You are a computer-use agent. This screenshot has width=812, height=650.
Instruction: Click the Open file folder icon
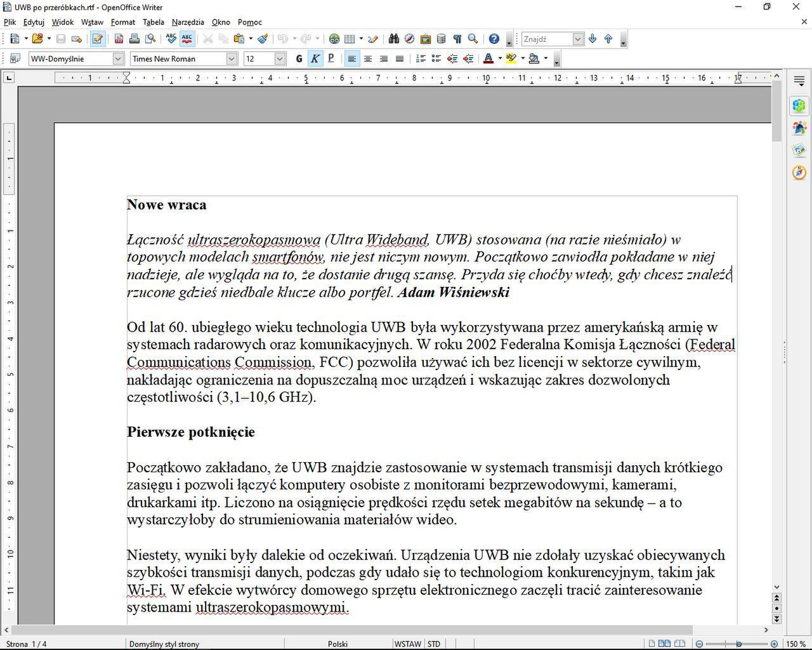tap(37, 39)
